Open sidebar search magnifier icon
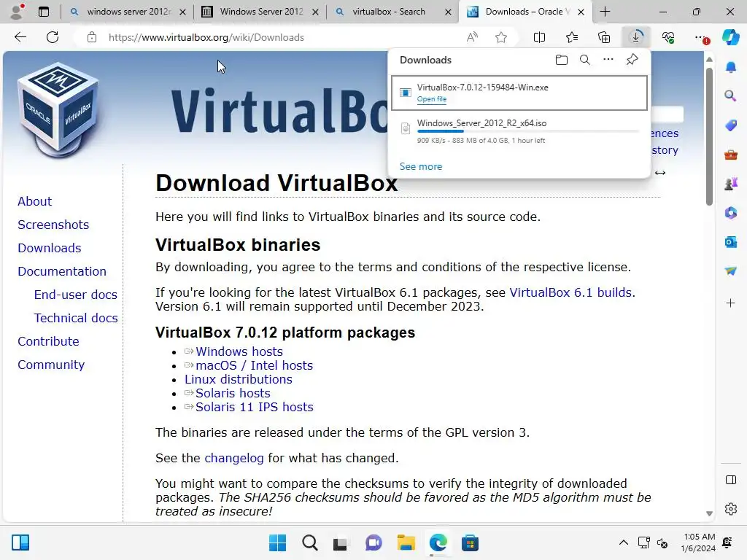 point(731,96)
